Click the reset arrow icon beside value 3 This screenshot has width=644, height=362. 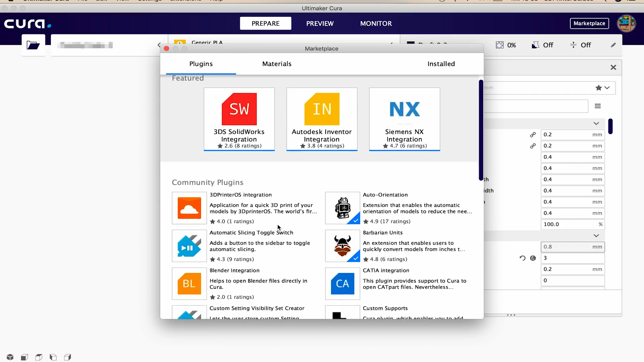(x=522, y=258)
